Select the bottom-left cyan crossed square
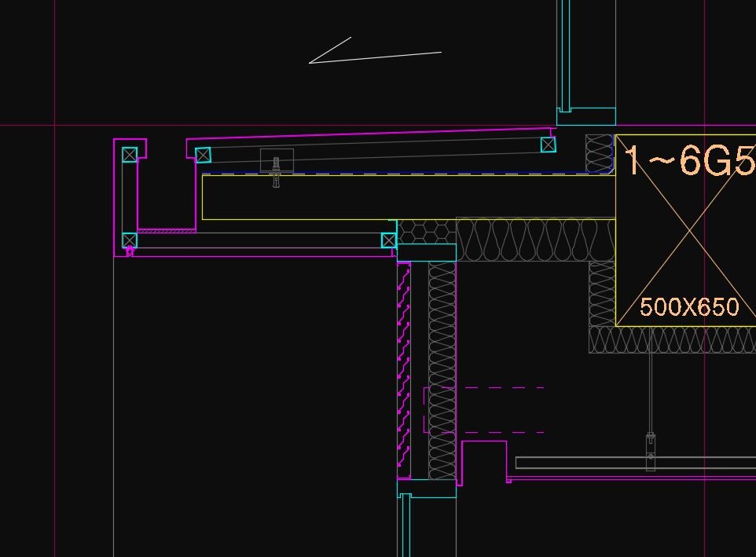Screen dimensions: 756x557 (x=130, y=240)
